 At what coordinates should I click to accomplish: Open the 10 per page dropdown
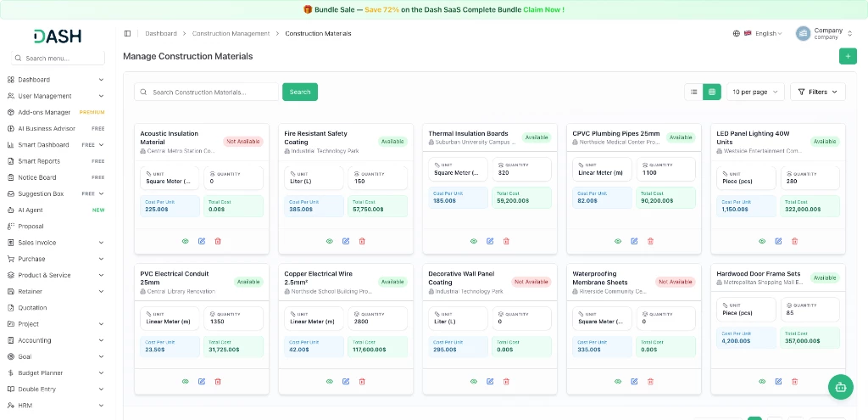pos(755,92)
